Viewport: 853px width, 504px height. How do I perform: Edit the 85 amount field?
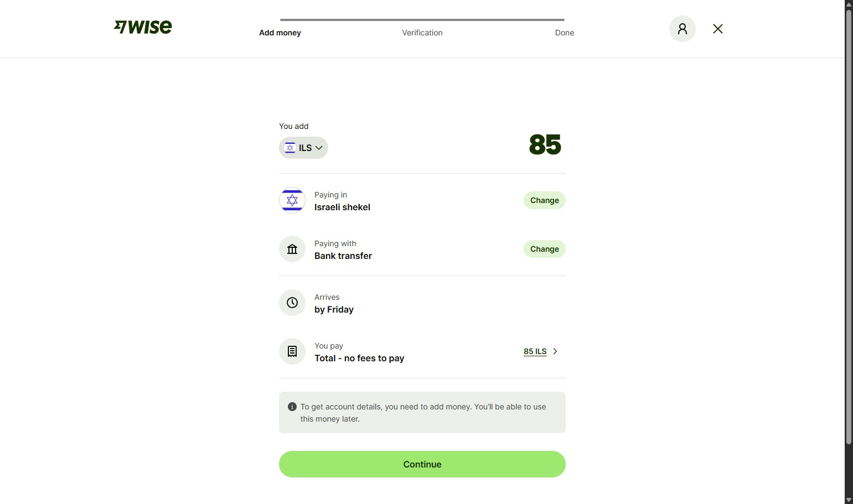coord(545,144)
